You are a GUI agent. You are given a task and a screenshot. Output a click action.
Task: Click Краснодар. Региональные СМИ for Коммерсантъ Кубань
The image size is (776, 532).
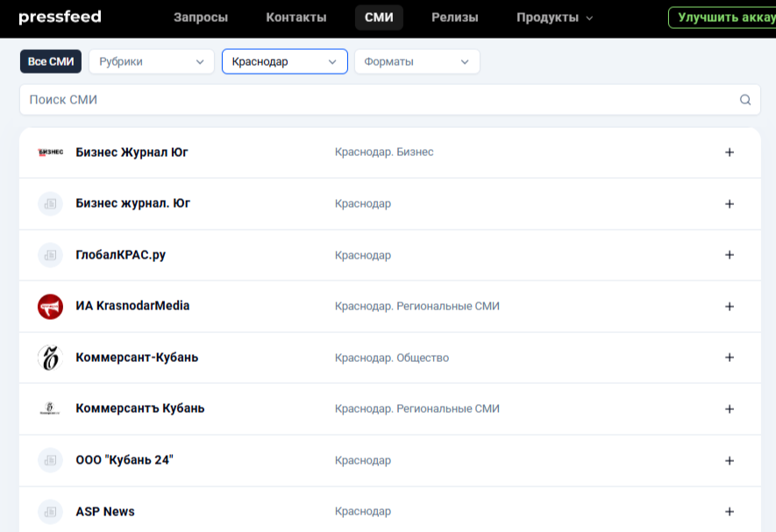(417, 408)
